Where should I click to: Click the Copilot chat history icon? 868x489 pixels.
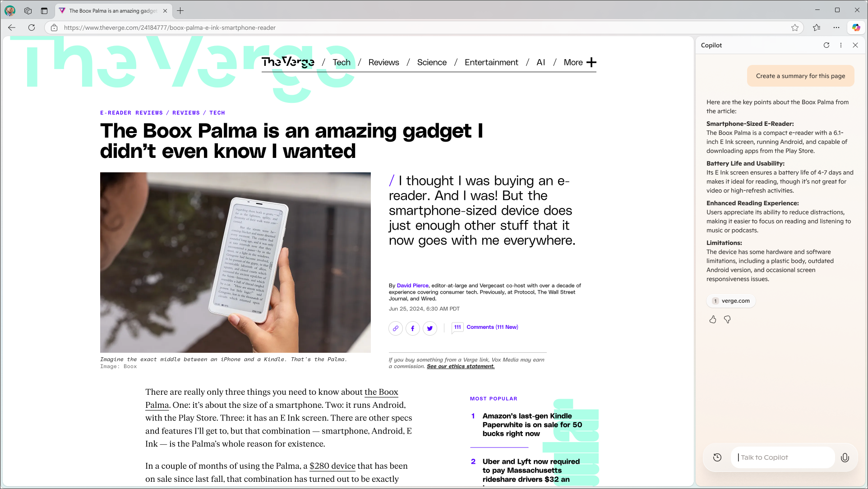click(x=718, y=457)
